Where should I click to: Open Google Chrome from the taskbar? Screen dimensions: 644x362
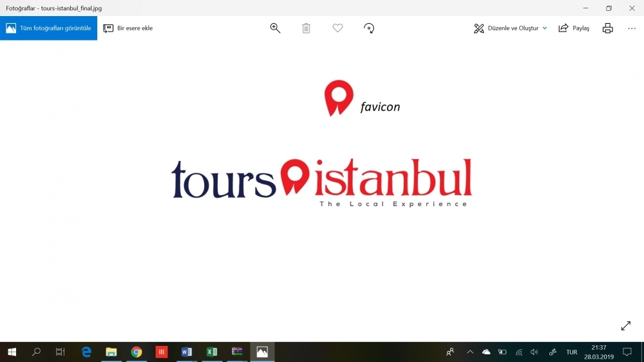pos(137,352)
